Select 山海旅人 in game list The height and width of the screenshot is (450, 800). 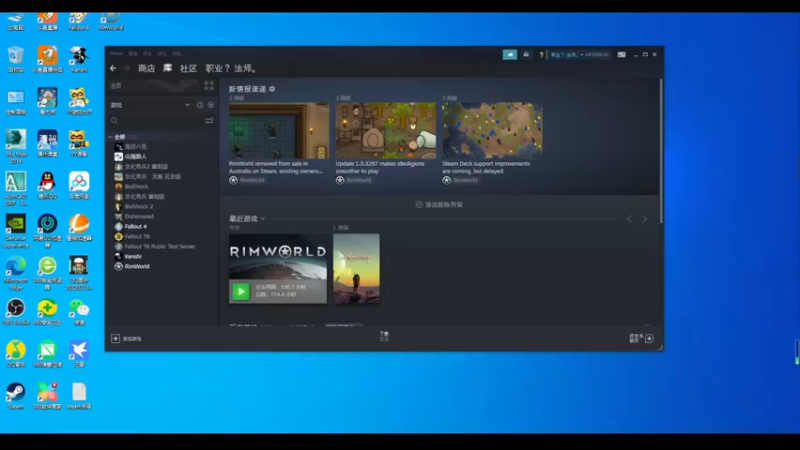click(x=136, y=157)
